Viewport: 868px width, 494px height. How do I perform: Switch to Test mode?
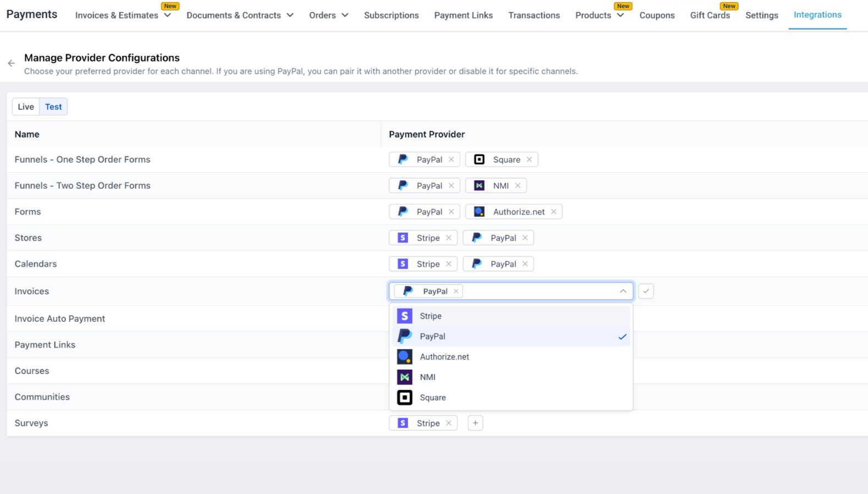[x=53, y=107]
